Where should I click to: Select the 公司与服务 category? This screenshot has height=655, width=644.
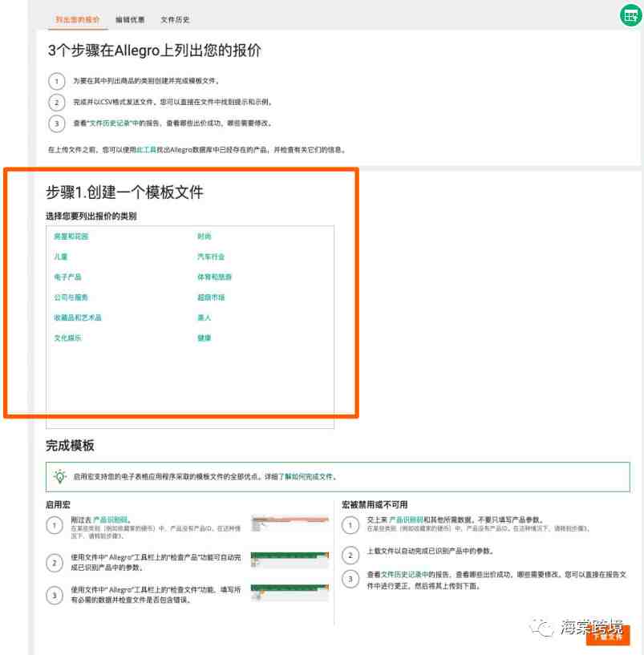tap(71, 297)
